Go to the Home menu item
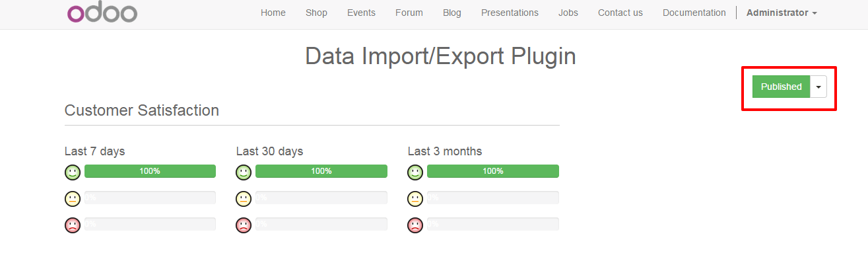This screenshot has width=868, height=265. coord(273,13)
